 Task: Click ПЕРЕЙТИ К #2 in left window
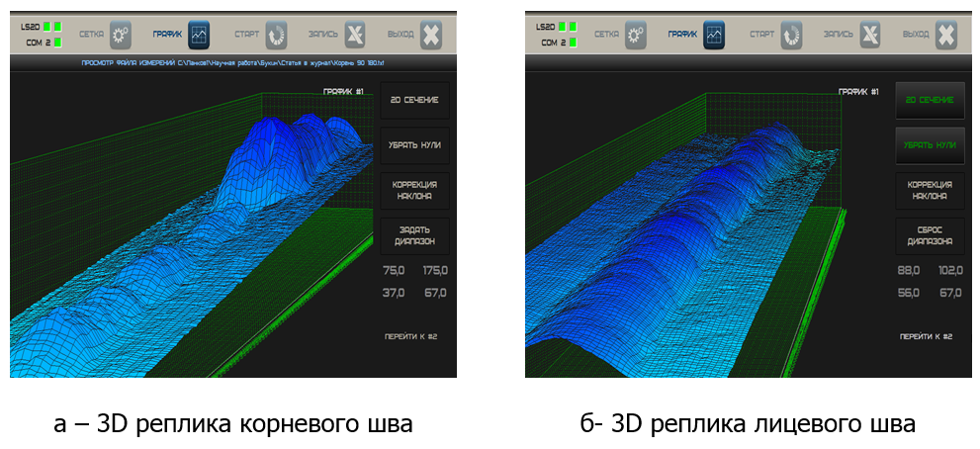(x=410, y=337)
